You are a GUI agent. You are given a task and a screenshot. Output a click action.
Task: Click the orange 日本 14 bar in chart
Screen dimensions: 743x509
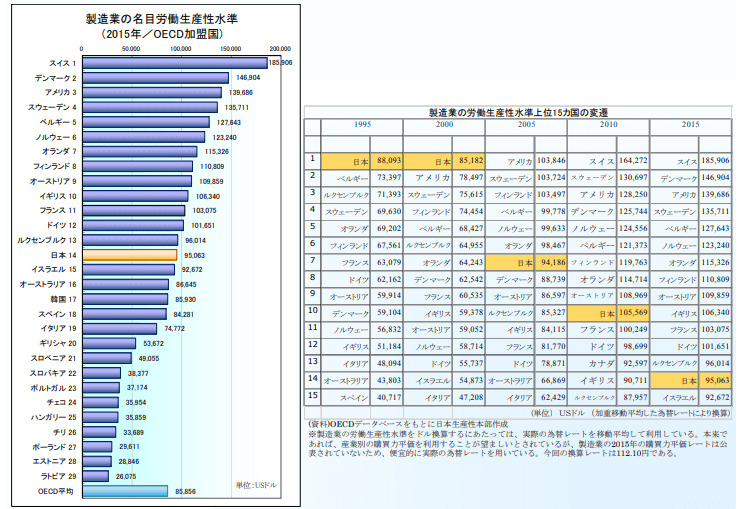[129, 255]
